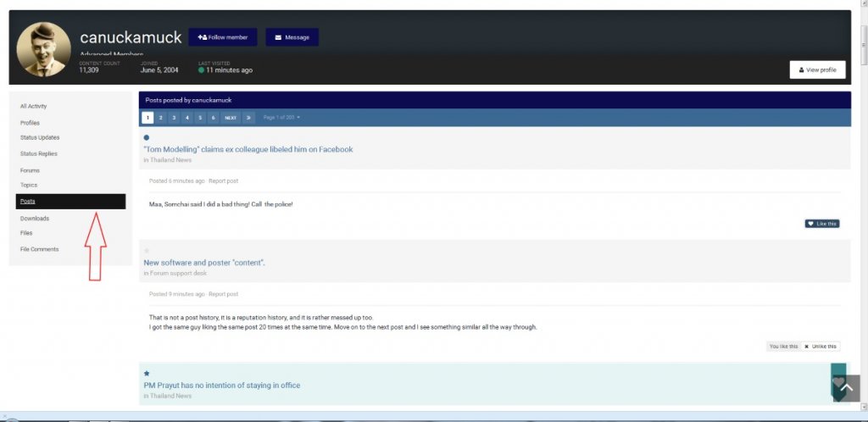868x422 pixels.
Task: Choose Topics in the sidebar
Action: click(x=29, y=186)
